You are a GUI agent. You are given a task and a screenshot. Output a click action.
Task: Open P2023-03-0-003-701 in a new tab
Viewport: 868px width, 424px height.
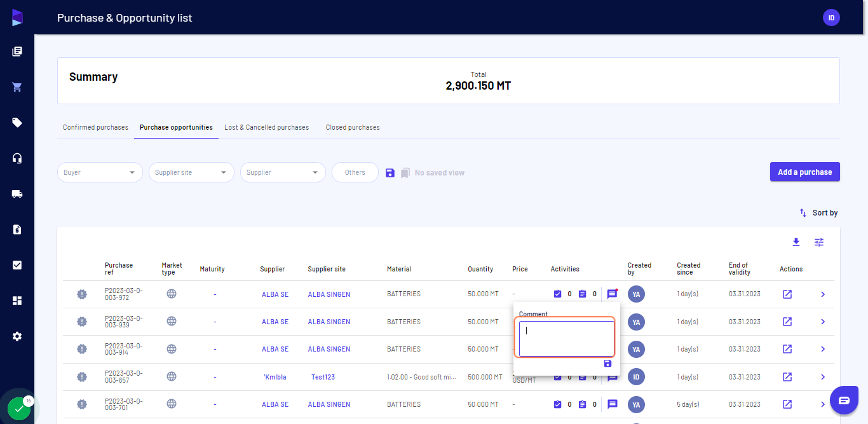click(x=787, y=404)
